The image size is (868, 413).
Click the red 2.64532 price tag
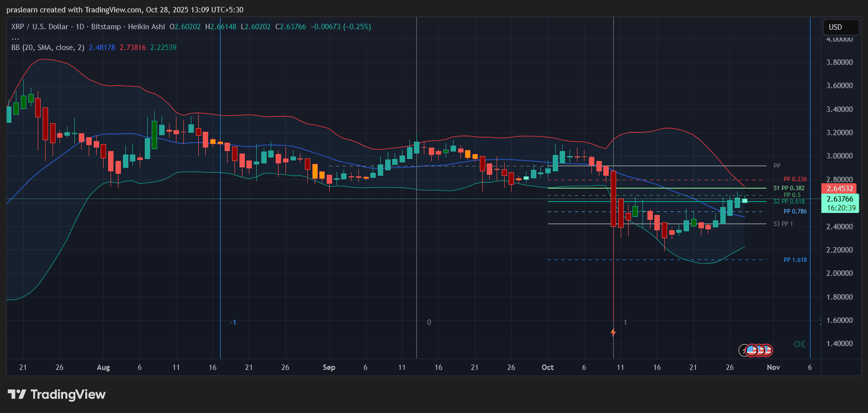click(840, 189)
